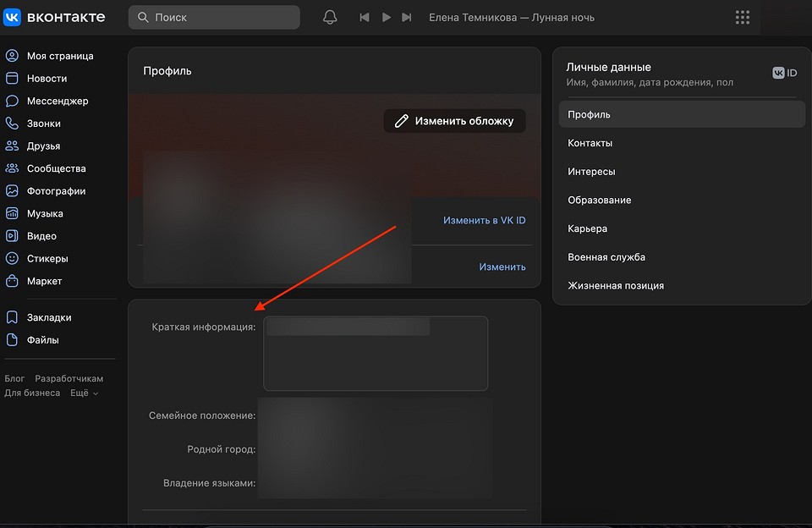Viewport: 812px width, 528px height.
Task: Open Calls phone icon in sidebar
Action: point(12,124)
